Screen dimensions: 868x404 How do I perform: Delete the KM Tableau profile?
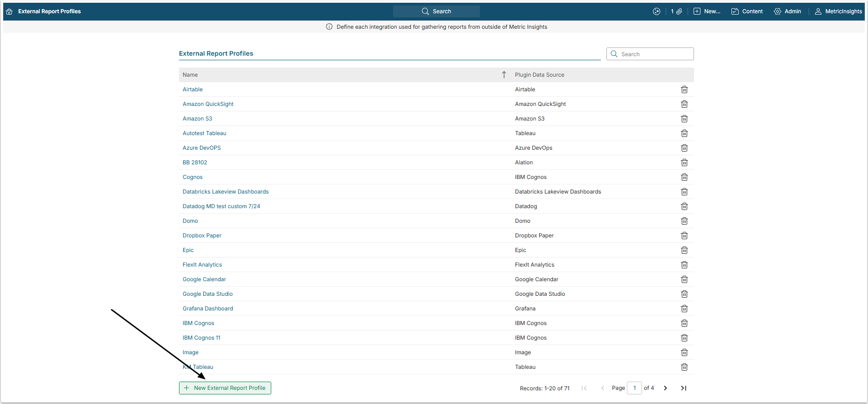click(x=684, y=367)
